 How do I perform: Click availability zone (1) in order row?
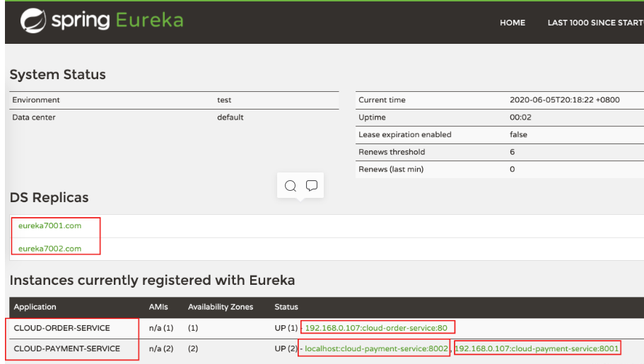[193, 328]
